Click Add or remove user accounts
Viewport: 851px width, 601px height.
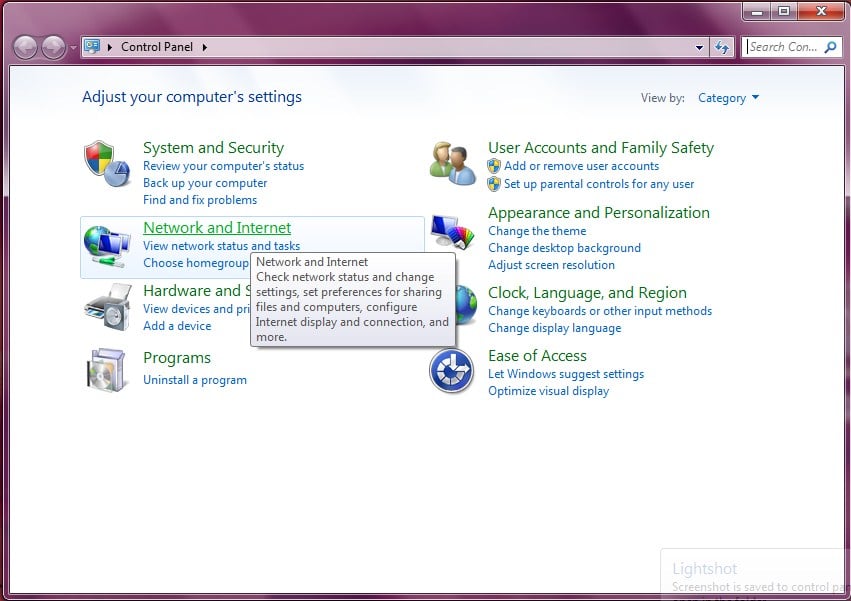tap(581, 166)
